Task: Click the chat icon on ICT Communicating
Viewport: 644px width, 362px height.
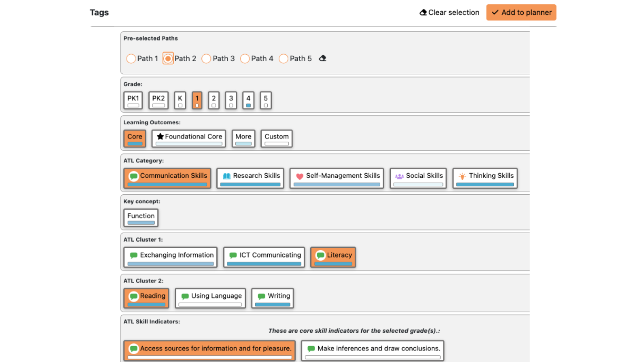Action: point(233,255)
